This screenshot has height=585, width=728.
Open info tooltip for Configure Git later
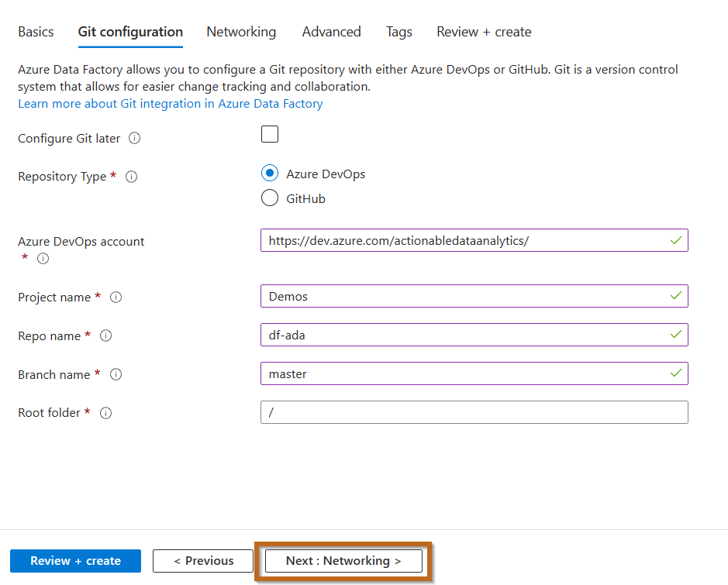pos(135,138)
